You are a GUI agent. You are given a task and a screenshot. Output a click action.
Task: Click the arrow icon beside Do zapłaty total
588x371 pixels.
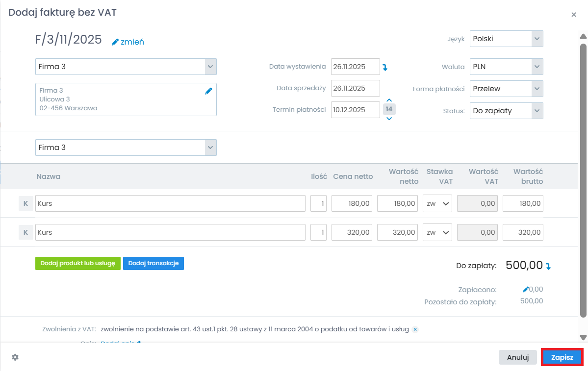point(548,267)
